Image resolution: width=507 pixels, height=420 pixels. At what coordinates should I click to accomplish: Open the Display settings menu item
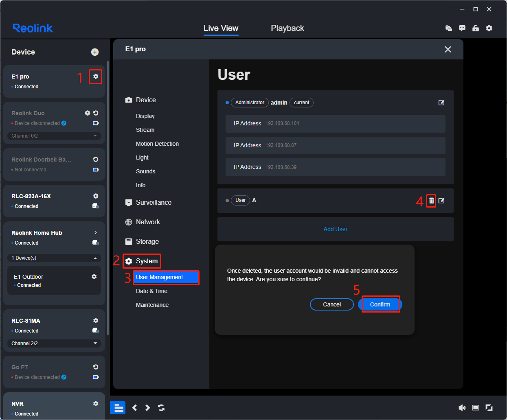(145, 116)
